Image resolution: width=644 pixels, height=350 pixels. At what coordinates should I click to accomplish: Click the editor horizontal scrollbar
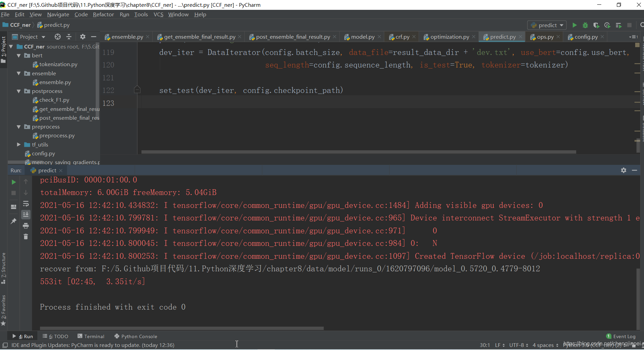359,152
